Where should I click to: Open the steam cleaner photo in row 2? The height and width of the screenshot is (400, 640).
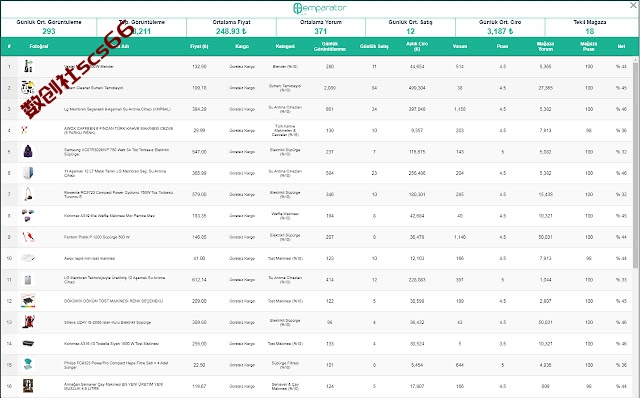click(28, 87)
